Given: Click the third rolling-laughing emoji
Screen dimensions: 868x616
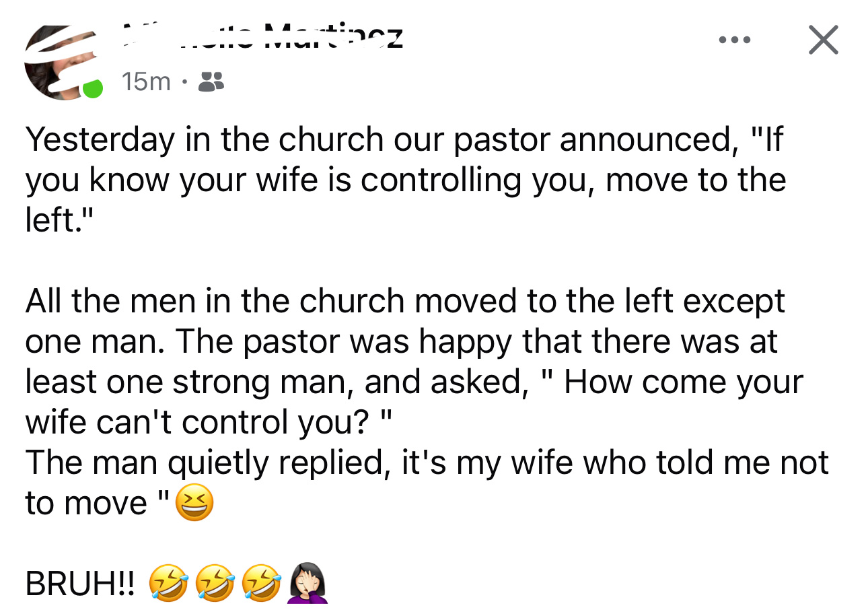Looking at the screenshot, I should pyautogui.click(x=261, y=583).
